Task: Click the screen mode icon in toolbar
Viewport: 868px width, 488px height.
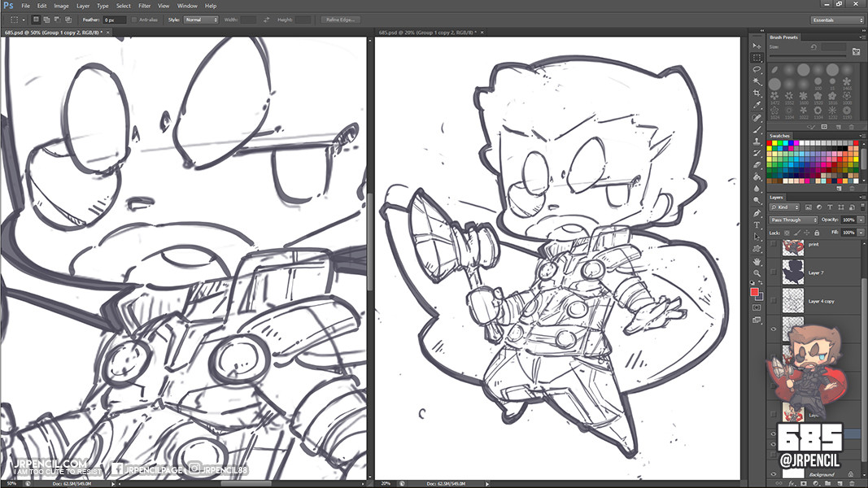Action: click(757, 320)
